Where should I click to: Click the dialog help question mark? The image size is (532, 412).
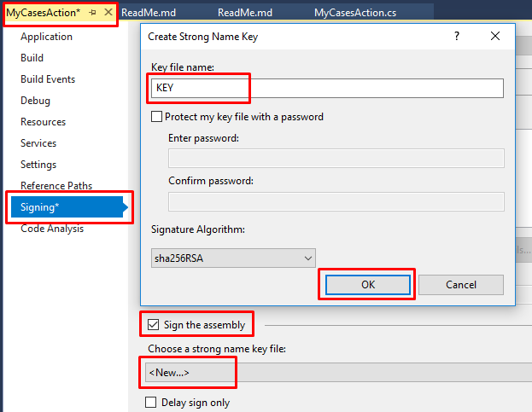457,36
